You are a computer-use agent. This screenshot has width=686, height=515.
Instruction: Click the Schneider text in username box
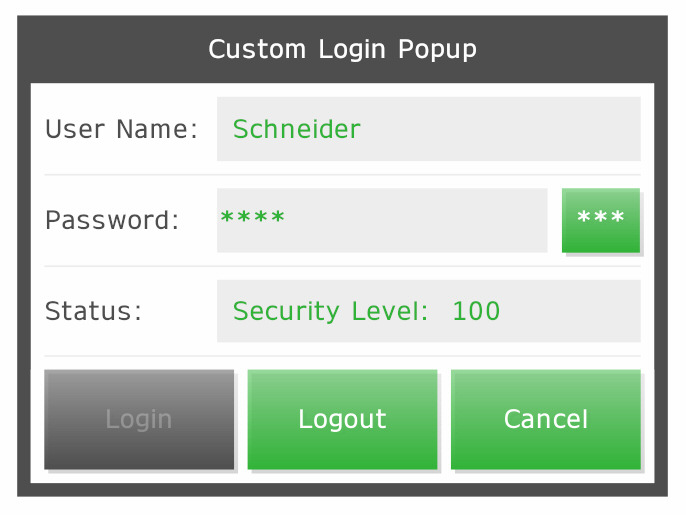coord(296,129)
